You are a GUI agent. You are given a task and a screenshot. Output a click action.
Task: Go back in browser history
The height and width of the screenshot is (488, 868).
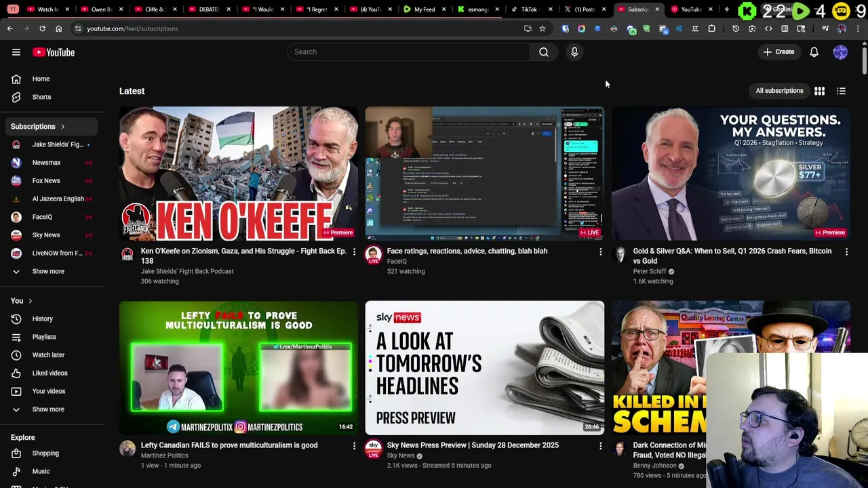(x=10, y=28)
